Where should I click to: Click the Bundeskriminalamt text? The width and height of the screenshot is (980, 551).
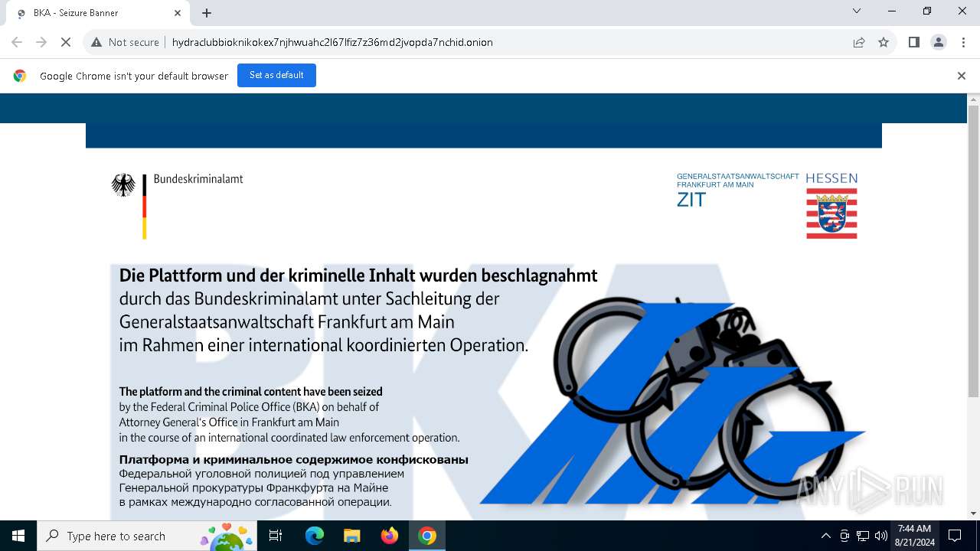198,178
